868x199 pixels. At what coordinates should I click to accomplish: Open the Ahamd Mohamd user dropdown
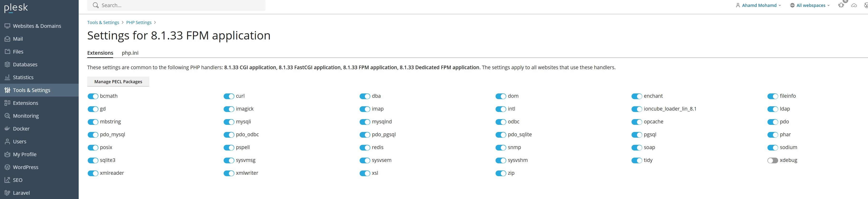click(x=758, y=5)
